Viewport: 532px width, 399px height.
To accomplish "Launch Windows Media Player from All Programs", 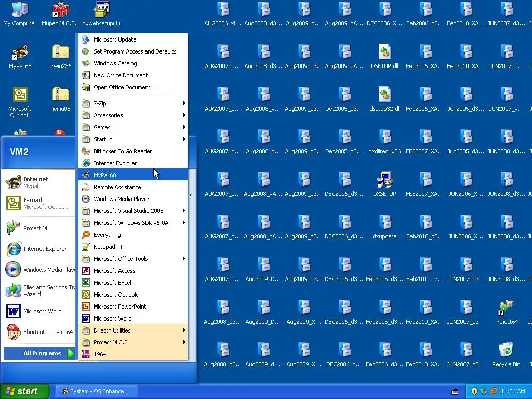I will click(x=133, y=199).
